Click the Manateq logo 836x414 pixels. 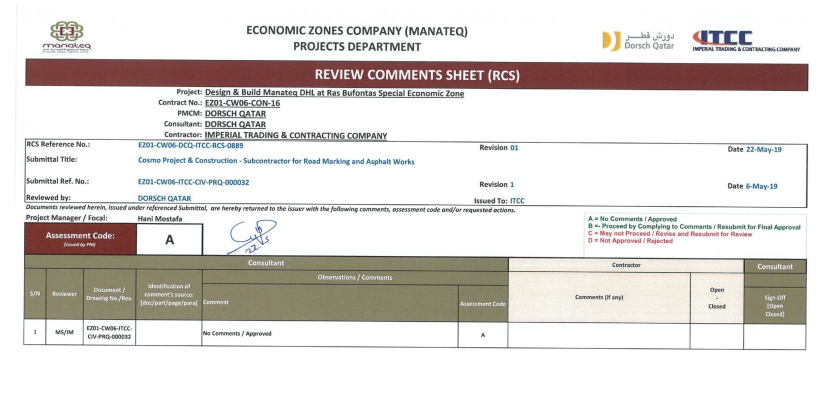pyautogui.click(x=67, y=36)
